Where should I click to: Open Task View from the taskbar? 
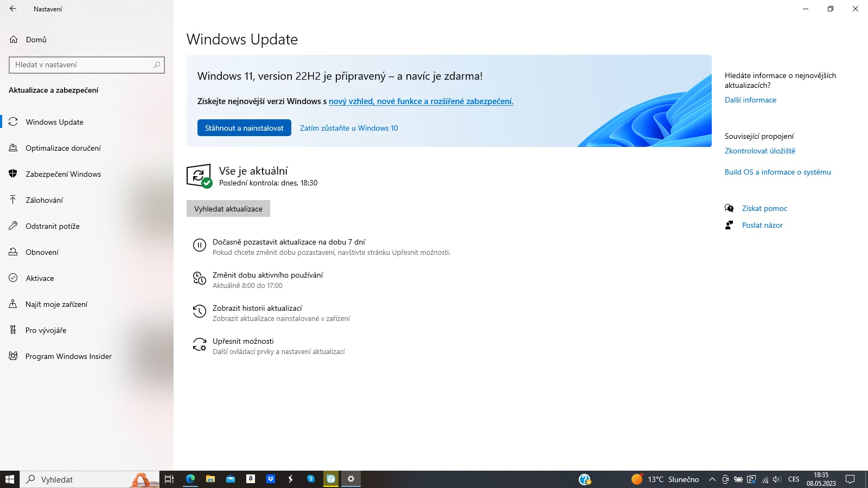coord(169,479)
